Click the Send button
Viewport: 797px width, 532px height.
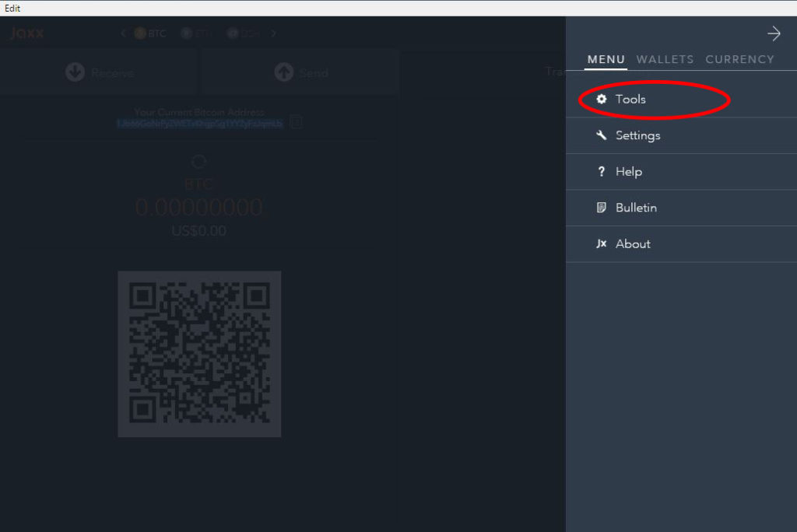point(300,72)
